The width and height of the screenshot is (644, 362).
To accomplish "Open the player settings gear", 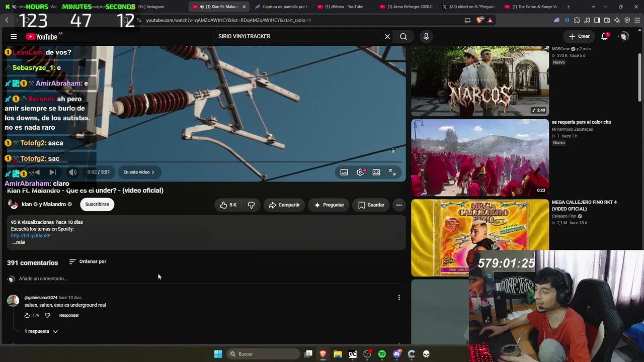I will tap(360, 172).
